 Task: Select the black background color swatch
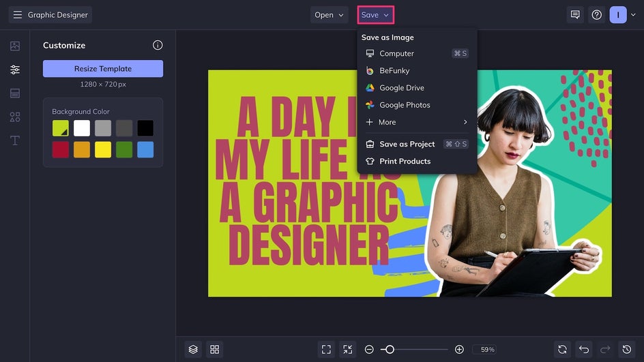(145, 128)
